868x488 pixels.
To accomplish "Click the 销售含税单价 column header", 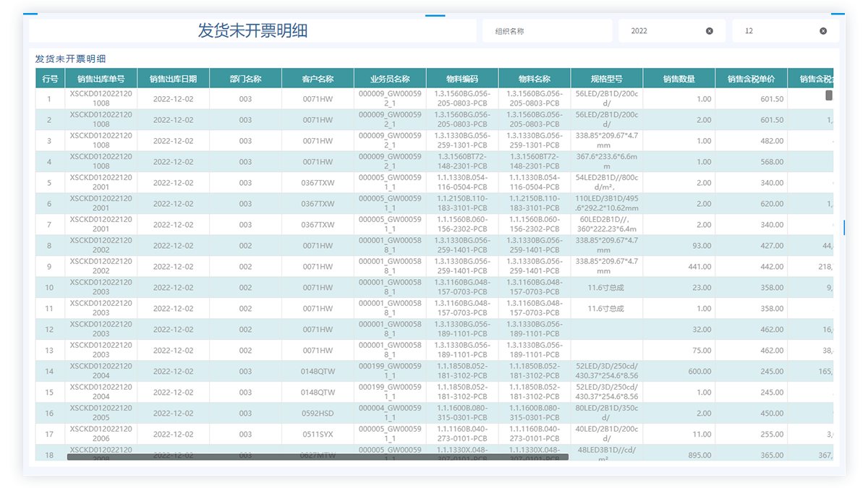I will point(751,79).
